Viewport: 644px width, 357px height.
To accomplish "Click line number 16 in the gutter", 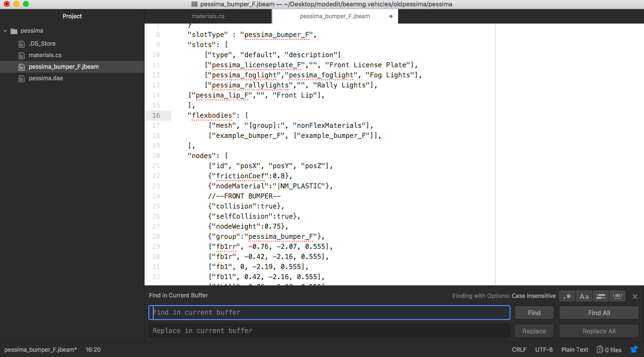I will pyautogui.click(x=156, y=115).
